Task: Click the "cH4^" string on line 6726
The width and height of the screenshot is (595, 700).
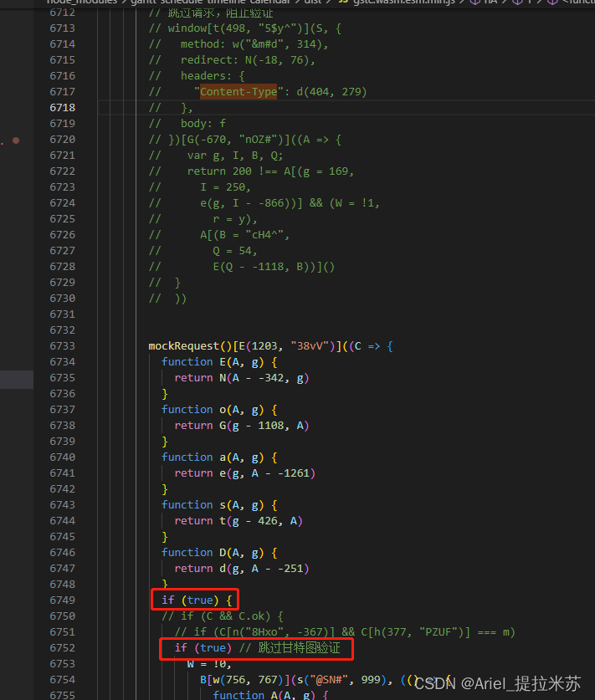Action: coord(268,235)
